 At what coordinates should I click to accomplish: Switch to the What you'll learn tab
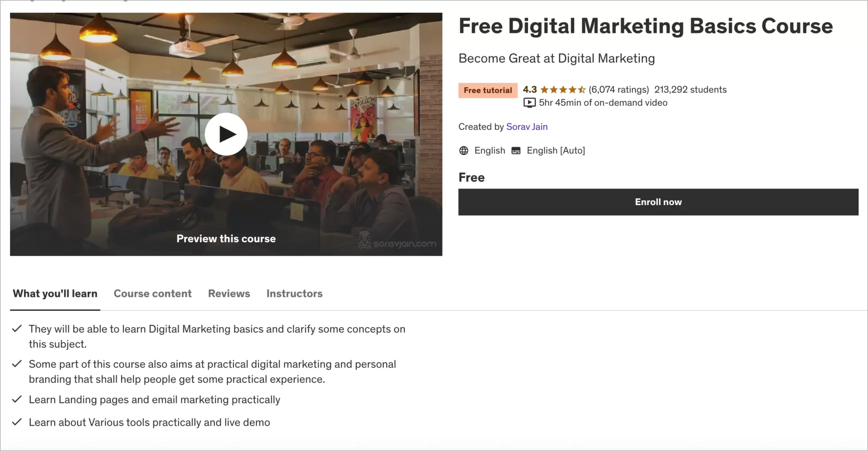55,294
